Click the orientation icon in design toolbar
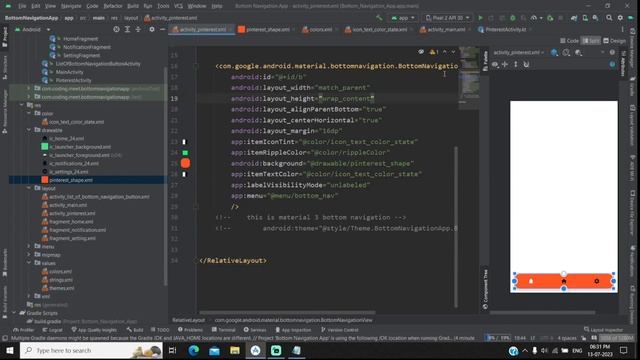 [x=567, y=53]
